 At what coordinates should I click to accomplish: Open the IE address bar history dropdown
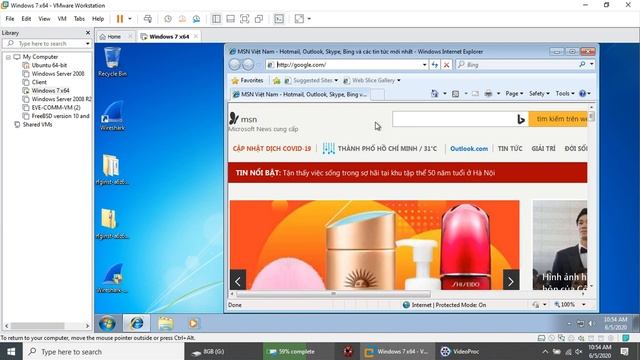(424, 64)
